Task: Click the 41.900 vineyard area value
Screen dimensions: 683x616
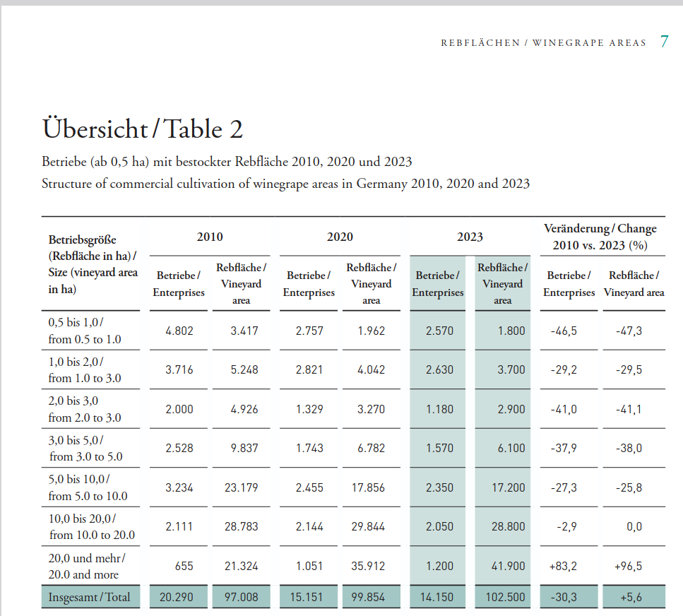Action: click(x=505, y=566)
